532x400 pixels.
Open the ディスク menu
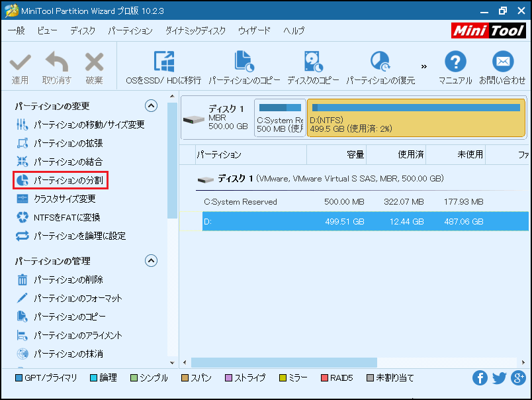pyautogui.click(x=83, y=30)
